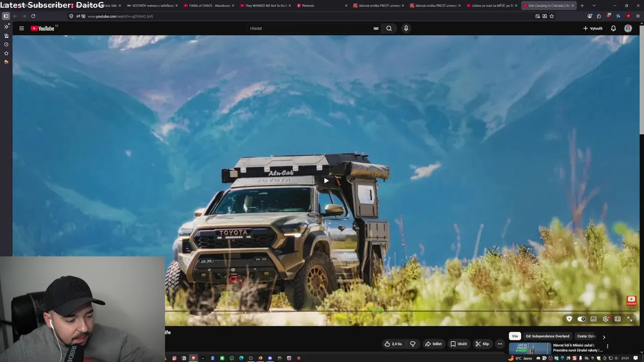The height and width of the screenshot is (362, 644).
Task: Open player settings gear
Action: point(606,319)
